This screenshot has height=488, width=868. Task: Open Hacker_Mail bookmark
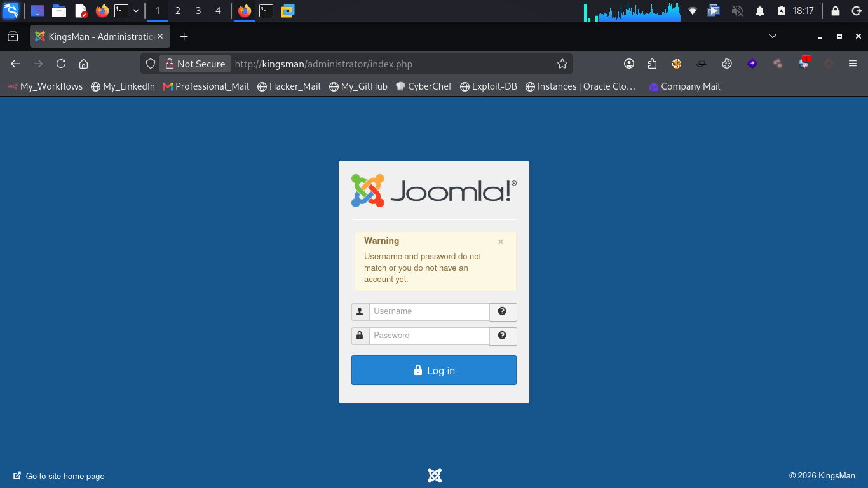[x=288, y=86]
